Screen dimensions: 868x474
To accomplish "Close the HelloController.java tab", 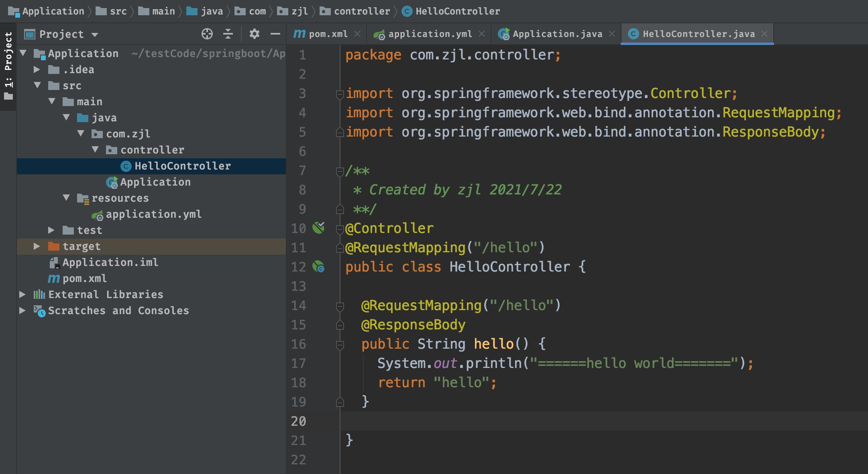I will point(764,34).
